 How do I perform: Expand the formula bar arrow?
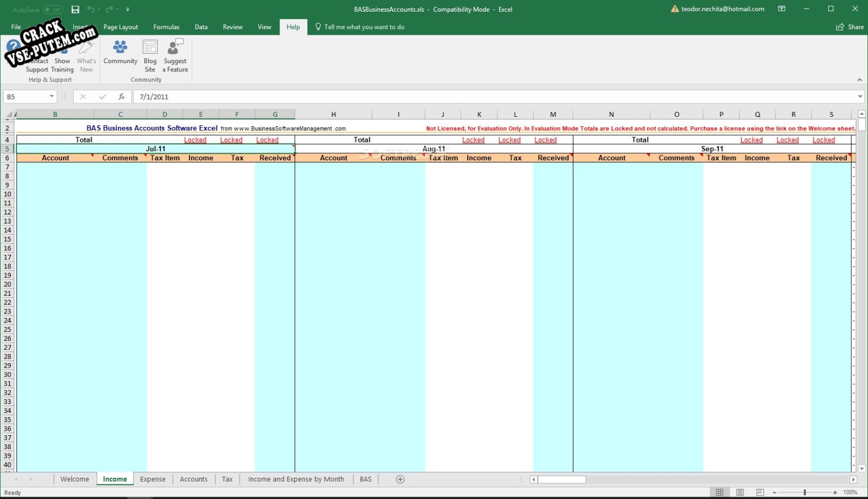(860, 97)
